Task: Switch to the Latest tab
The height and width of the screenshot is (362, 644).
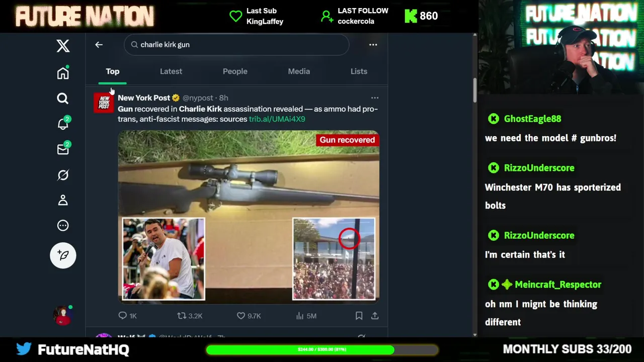Action: coord(171,71)
